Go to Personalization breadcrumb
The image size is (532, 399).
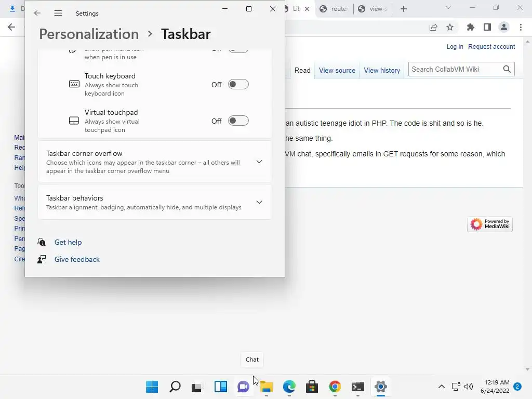pos(89,34)
